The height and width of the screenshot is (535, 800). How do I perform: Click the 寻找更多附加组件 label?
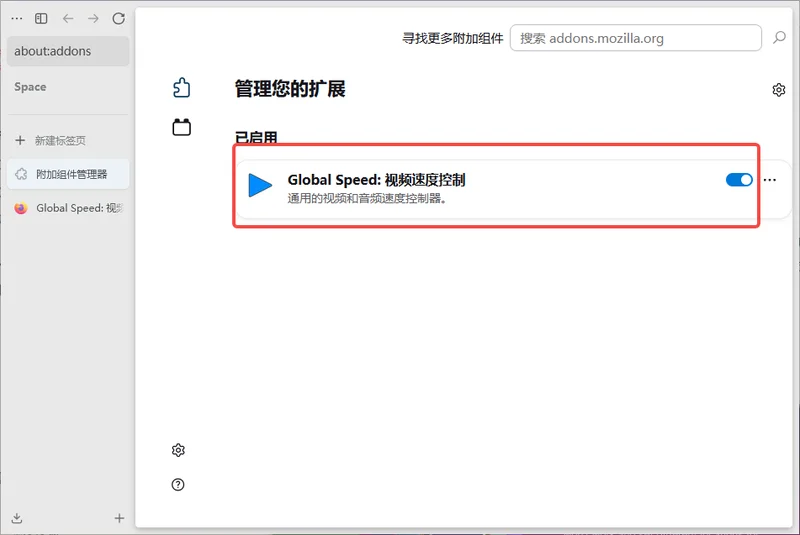point(453,38)
